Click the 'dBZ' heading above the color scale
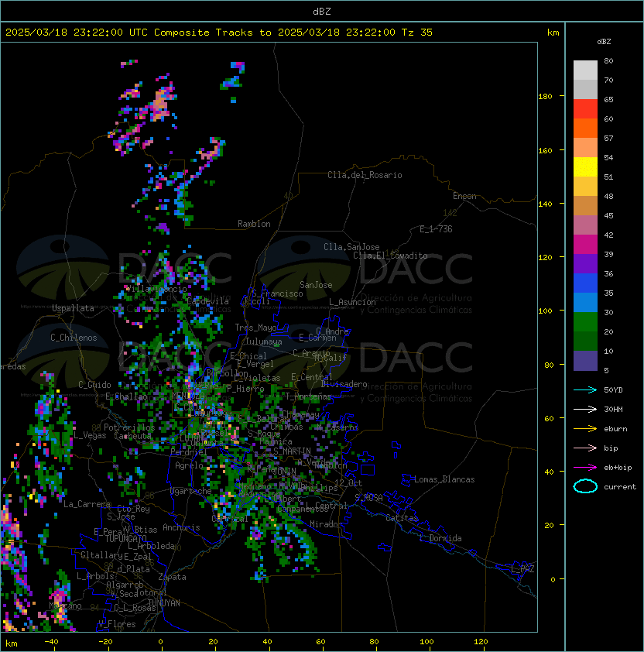Screen dimensions: 644x652 604,42
